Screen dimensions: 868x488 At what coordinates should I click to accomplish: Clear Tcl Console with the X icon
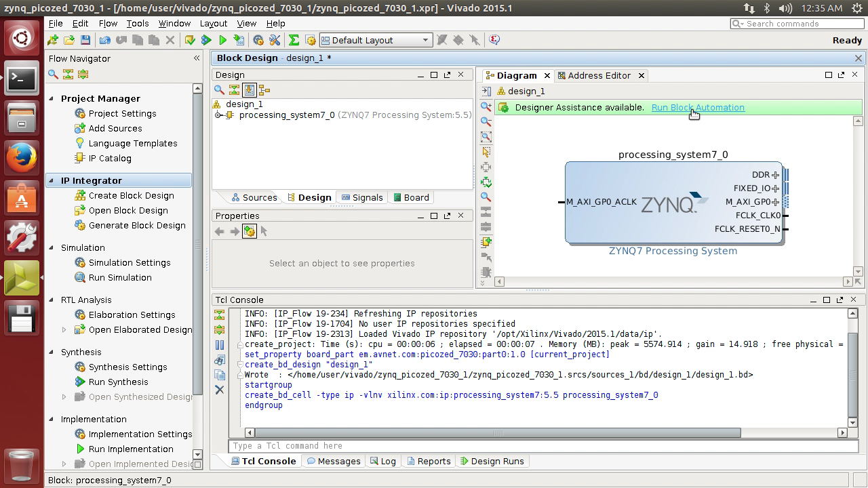[x=219, y=390]
